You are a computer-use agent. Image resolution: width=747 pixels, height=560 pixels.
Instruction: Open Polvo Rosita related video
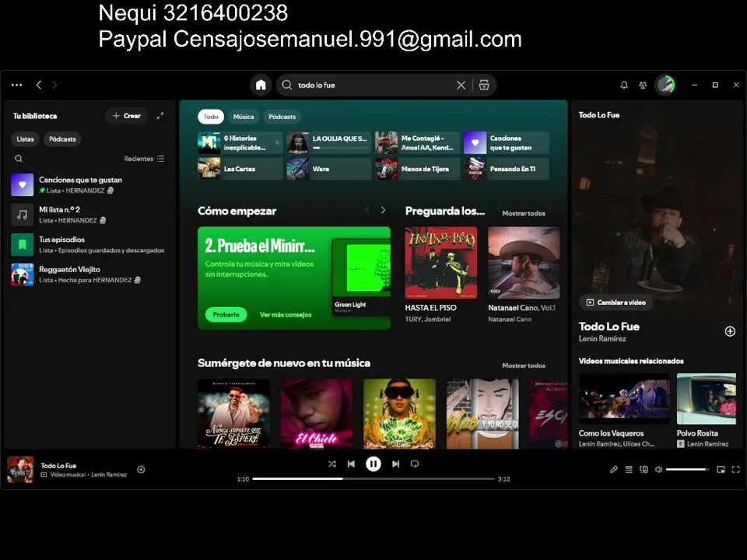pyautogui.click(x=707, y=411)
